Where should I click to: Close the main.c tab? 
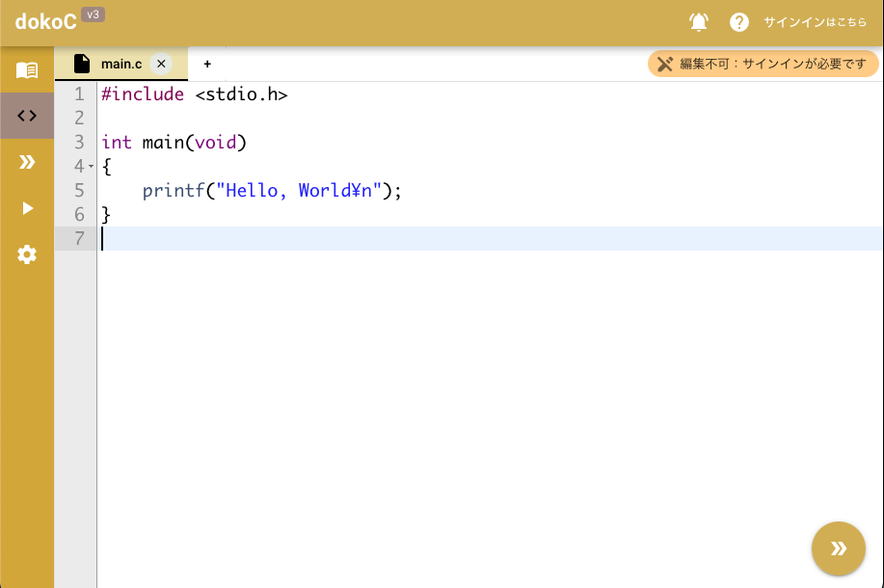[161, 64]
